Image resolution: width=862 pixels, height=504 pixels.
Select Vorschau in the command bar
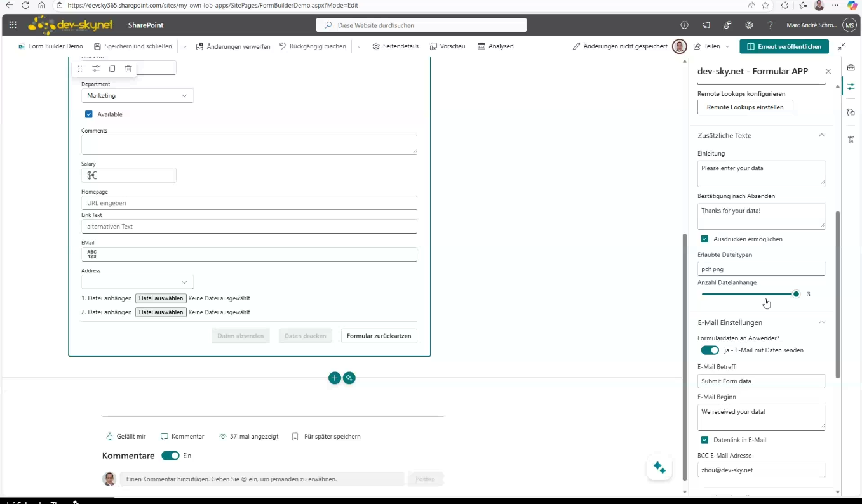[x=447, y=46]
